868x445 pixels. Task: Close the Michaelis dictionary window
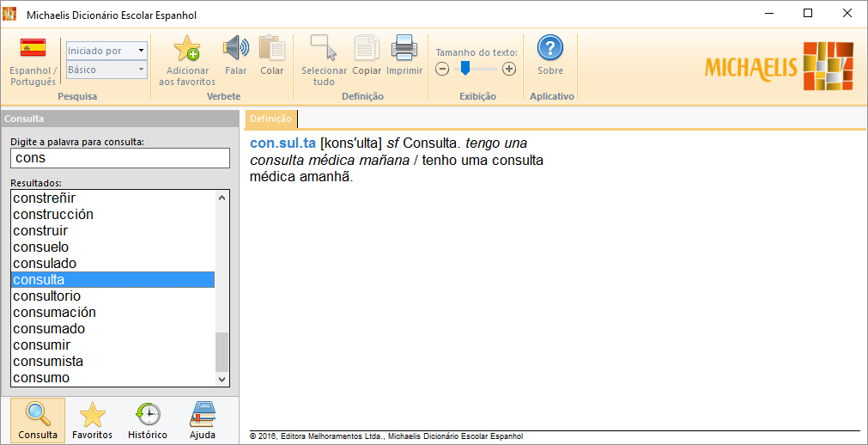[x=847, y=13]
